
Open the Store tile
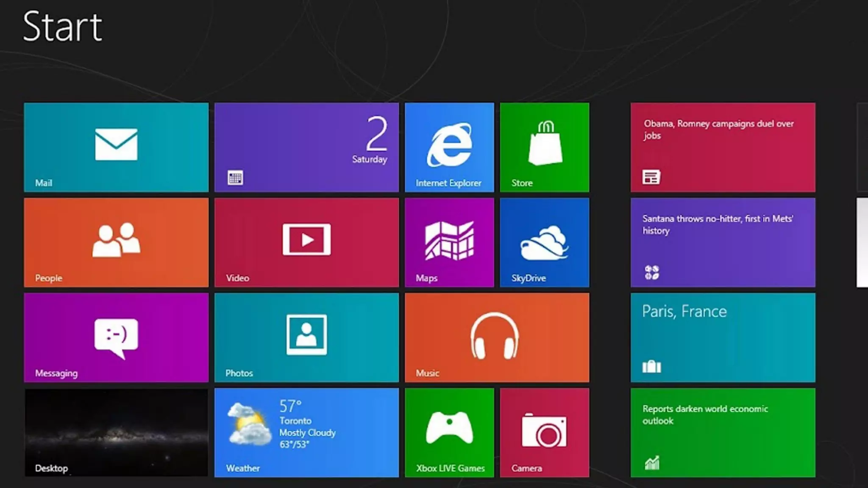[545, 147]
